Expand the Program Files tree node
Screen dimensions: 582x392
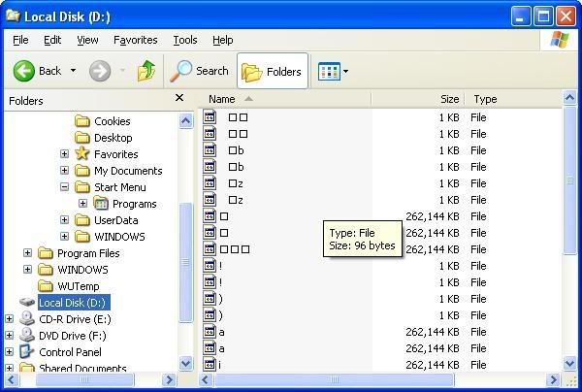27,253
